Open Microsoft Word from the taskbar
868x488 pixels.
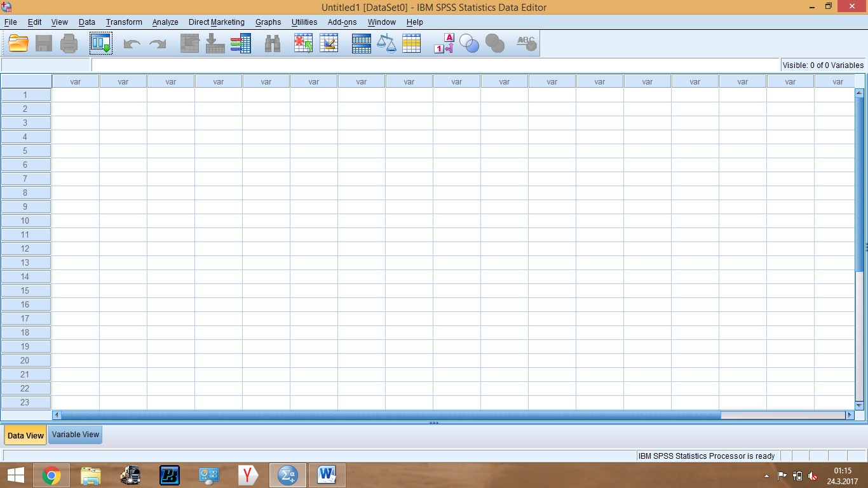(327, 475)
